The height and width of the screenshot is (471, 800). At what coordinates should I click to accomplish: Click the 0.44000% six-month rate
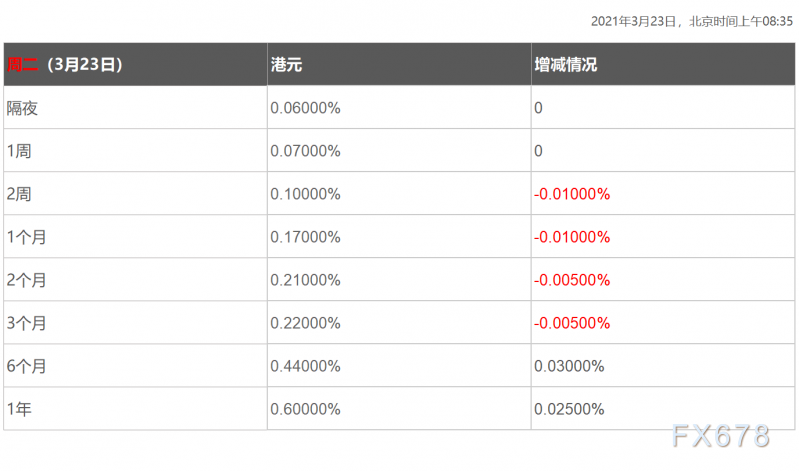[x=306, y=366]
